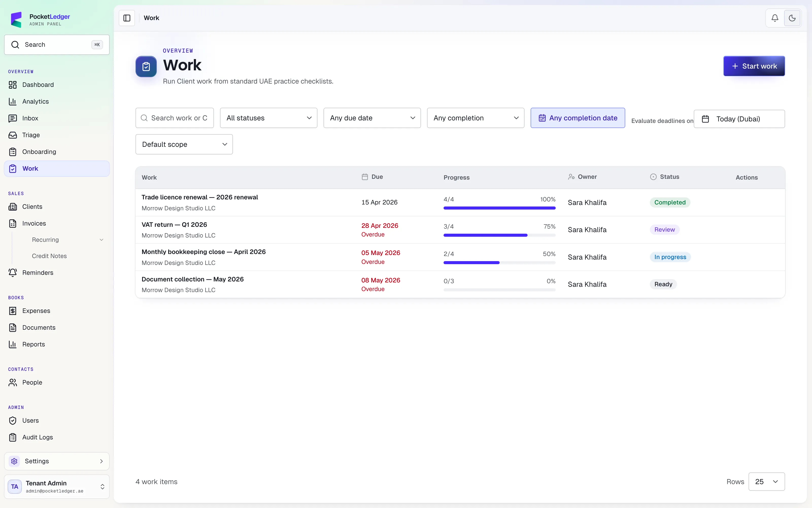The width and height of the screenshot is (812, 508).
Task: Toggle the sidebar panel icon
Action: pos(127,18)
